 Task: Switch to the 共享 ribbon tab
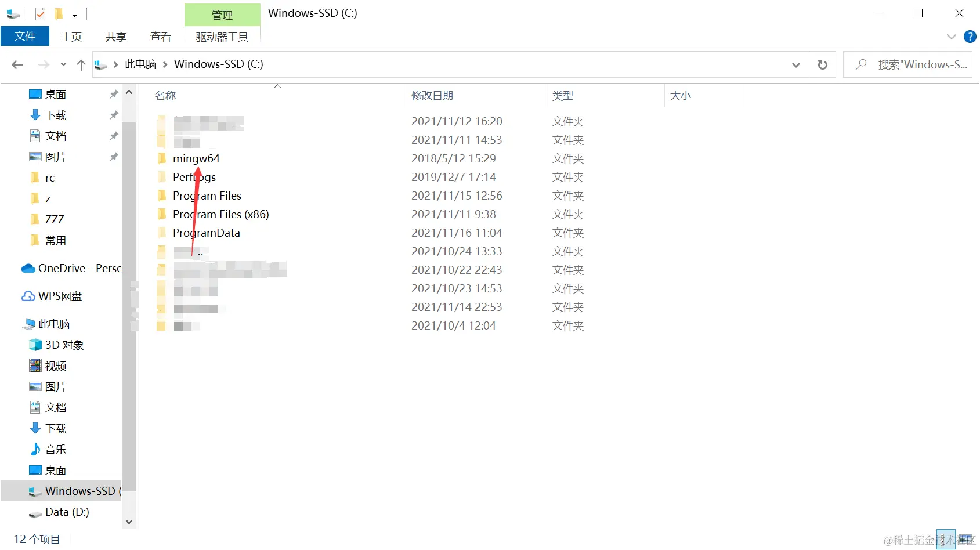[116, 37]
